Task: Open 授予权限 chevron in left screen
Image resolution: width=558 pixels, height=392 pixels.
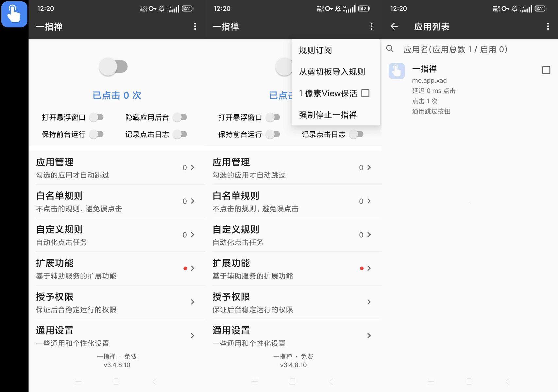Action: click(193, 302)
